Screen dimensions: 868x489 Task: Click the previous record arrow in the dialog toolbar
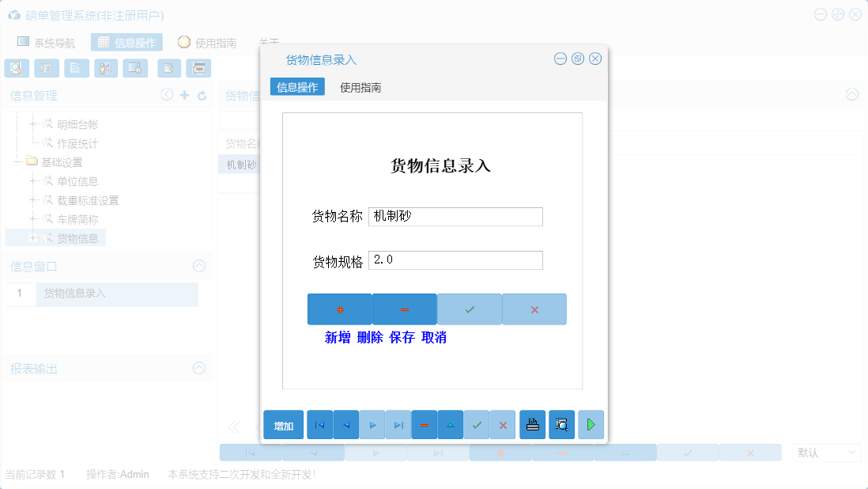coord(345,424)
